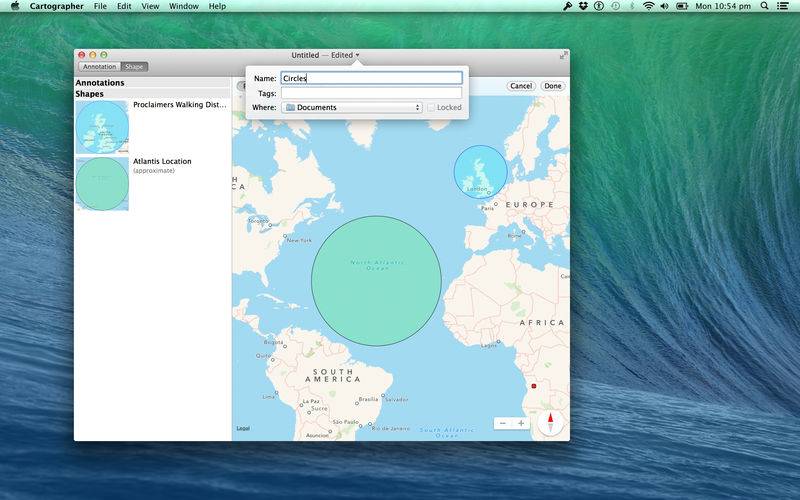Click the Done button

pyautogui.click(x=553, y=86)
